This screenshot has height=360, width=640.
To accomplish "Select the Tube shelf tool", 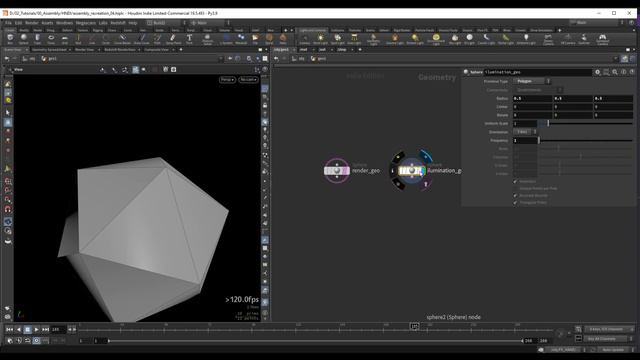I will click(38, 39).
